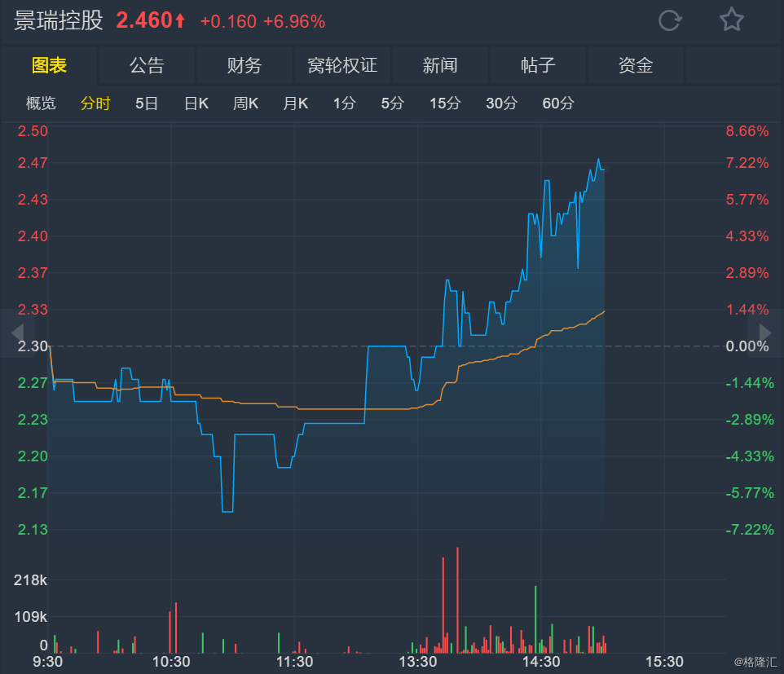The width and height of the screenshot is (784, 674).
Task: Open the 新闻 tab
Action: pos(440,66)
